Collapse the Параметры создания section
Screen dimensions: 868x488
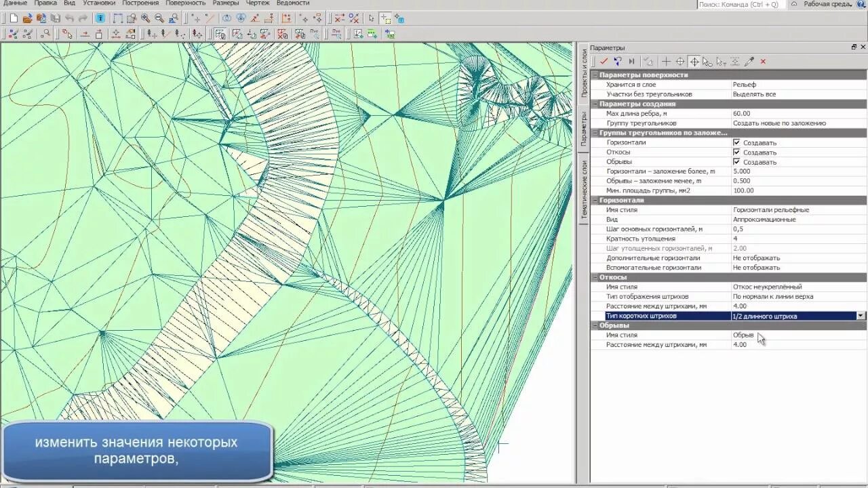pos(595,104)
